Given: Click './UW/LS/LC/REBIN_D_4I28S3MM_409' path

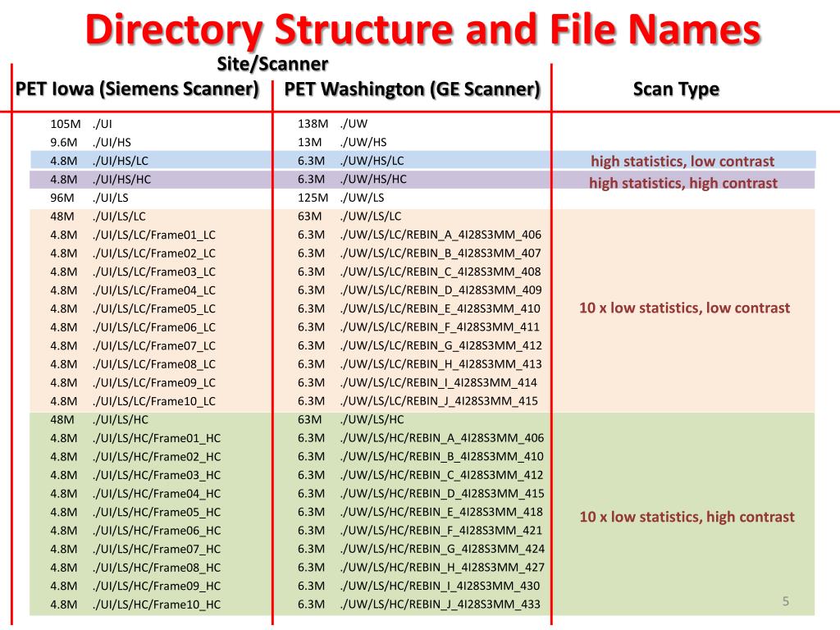Looking at the screenshot, I should pos(441,290).
